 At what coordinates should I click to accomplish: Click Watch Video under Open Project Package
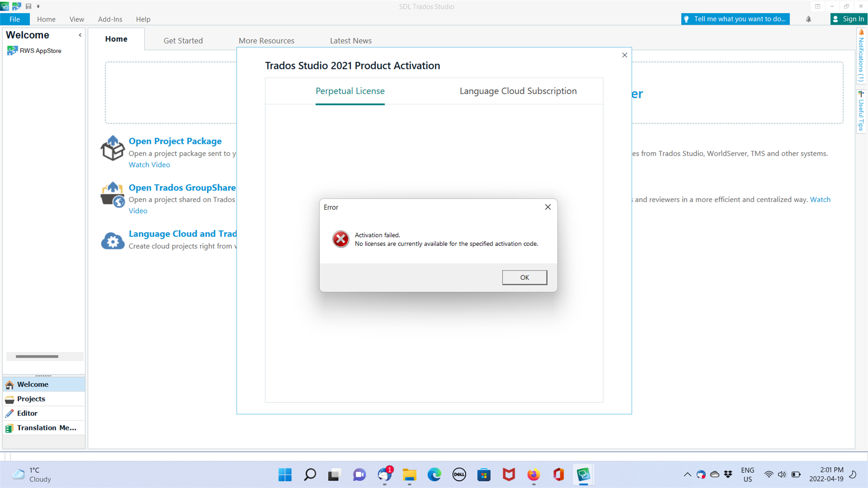click(149, 164)
